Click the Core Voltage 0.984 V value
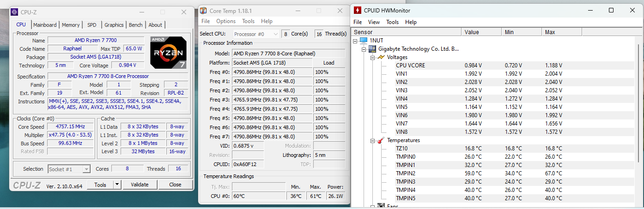 point(127,66)
